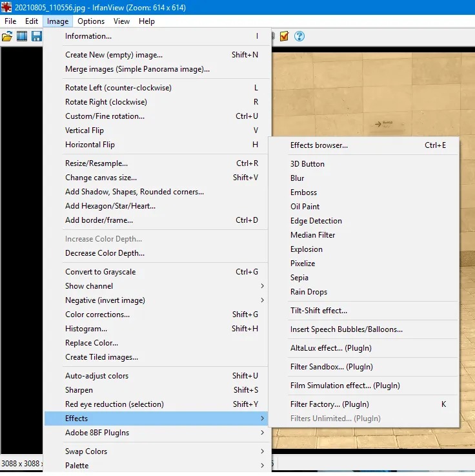Choose Replace Color...
475x476 pixels.
click(156, 343)
